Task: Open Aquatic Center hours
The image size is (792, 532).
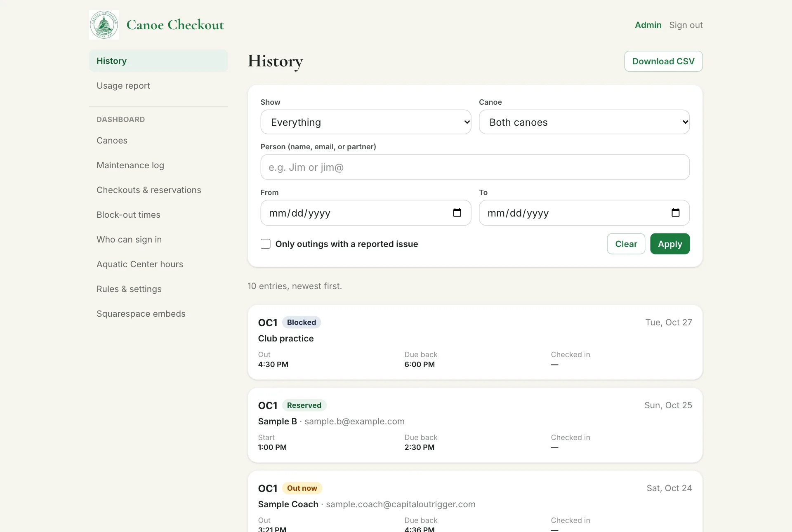Action: 140,264
